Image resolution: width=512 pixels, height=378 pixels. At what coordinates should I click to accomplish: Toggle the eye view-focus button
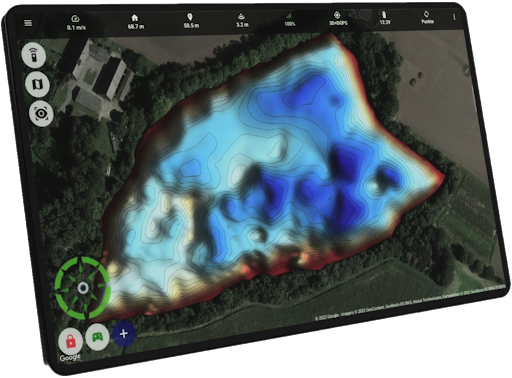click(x=41, y=114)
